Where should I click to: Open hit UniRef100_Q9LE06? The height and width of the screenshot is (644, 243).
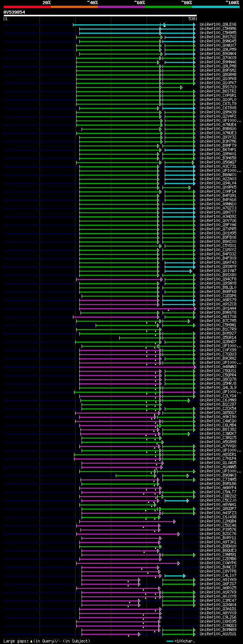[218, 25]
